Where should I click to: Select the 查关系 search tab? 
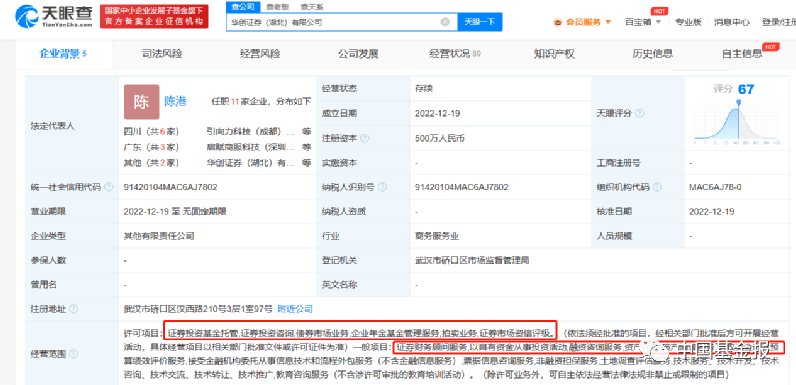tap(312, 7)
